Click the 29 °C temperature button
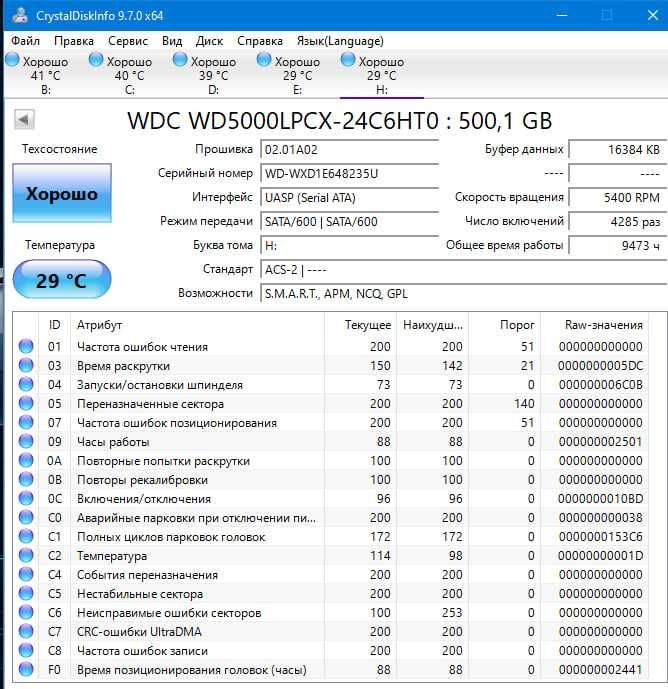This screenshot has width=668, height=689. click(62, 279)
